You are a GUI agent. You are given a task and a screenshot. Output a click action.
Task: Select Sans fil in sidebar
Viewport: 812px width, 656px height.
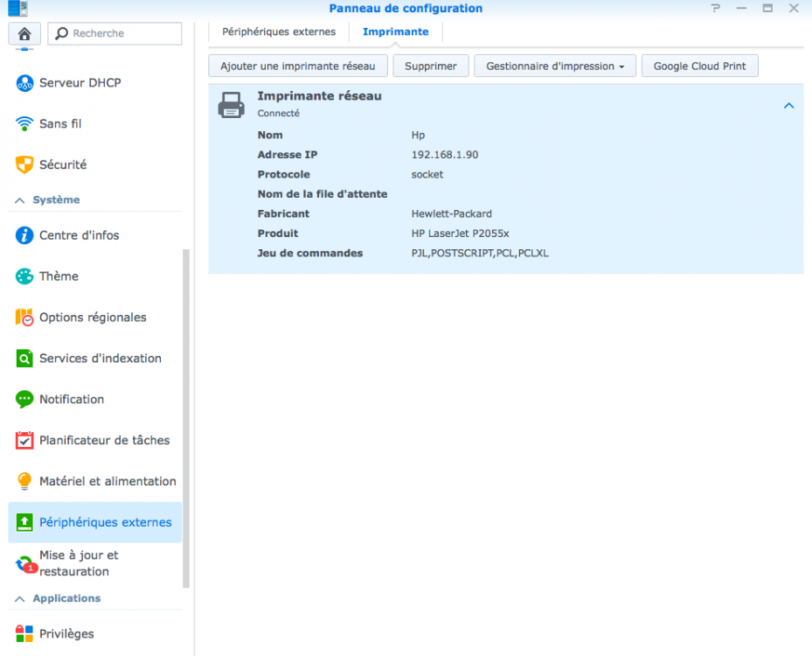(x=60, y=124)
